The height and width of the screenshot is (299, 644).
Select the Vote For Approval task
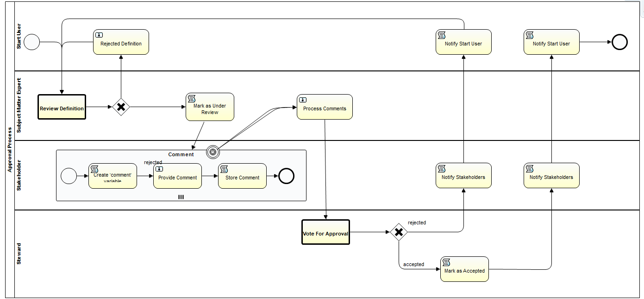325,232
